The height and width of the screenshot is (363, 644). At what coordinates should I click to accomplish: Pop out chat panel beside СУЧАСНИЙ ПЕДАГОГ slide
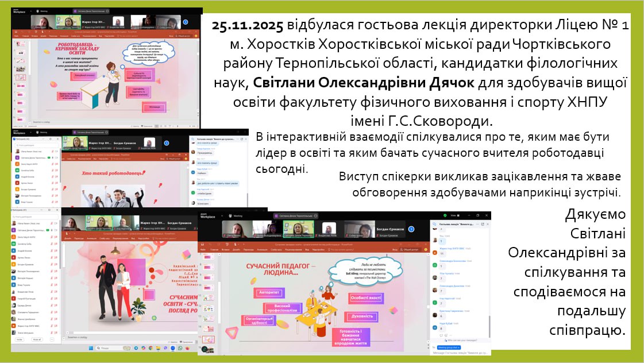click(x=482, y=224)
